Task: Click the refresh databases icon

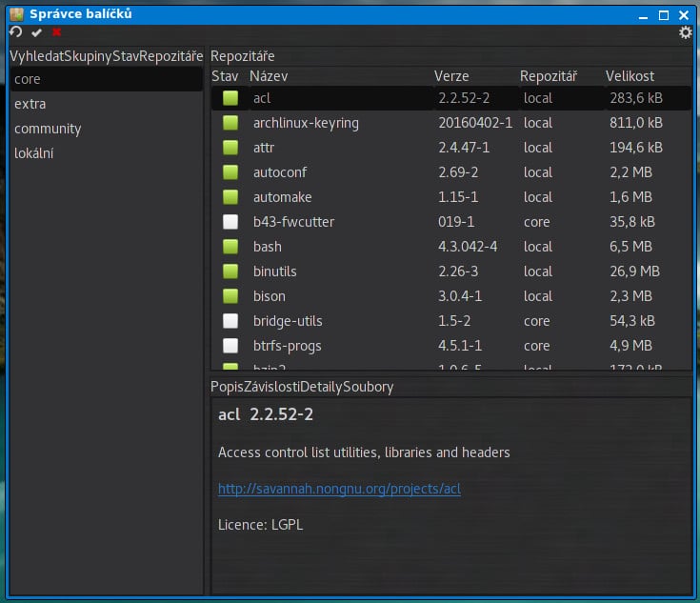Action: coord(16,32)
